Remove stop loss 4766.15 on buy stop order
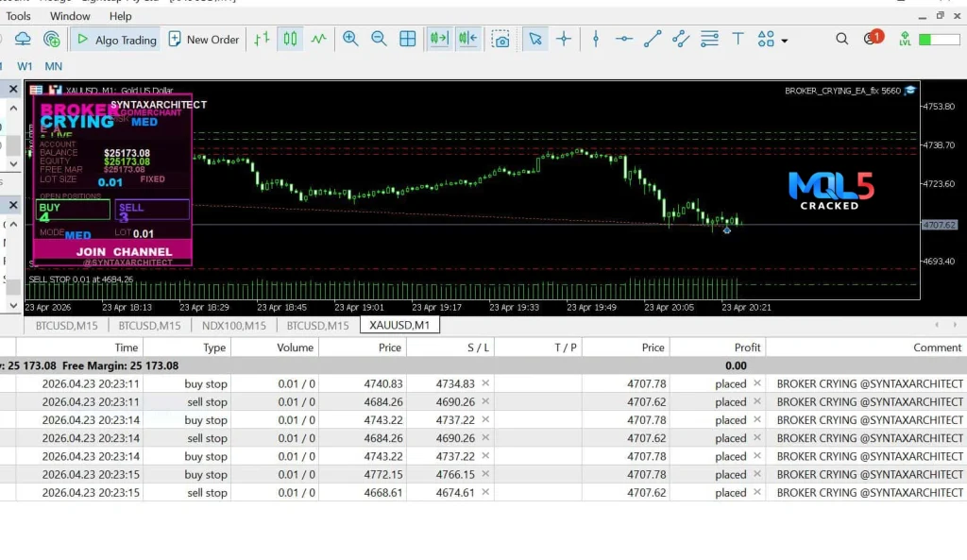 pyautogui.click(x=485, y=474)
